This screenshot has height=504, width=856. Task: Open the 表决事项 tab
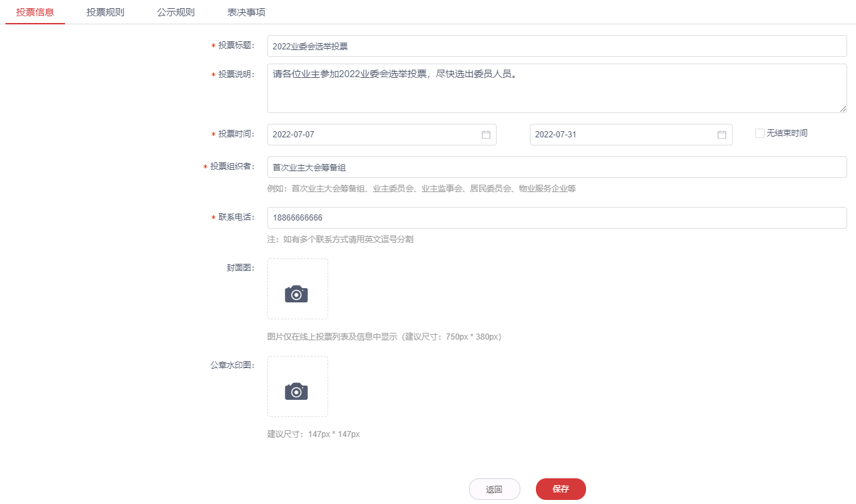pos(246,12)
